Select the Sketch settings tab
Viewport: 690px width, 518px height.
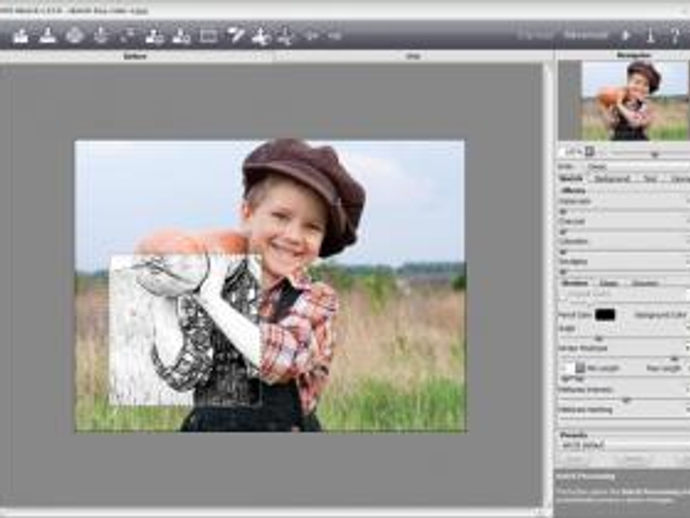pyautogui.click(x=571, y=178)
